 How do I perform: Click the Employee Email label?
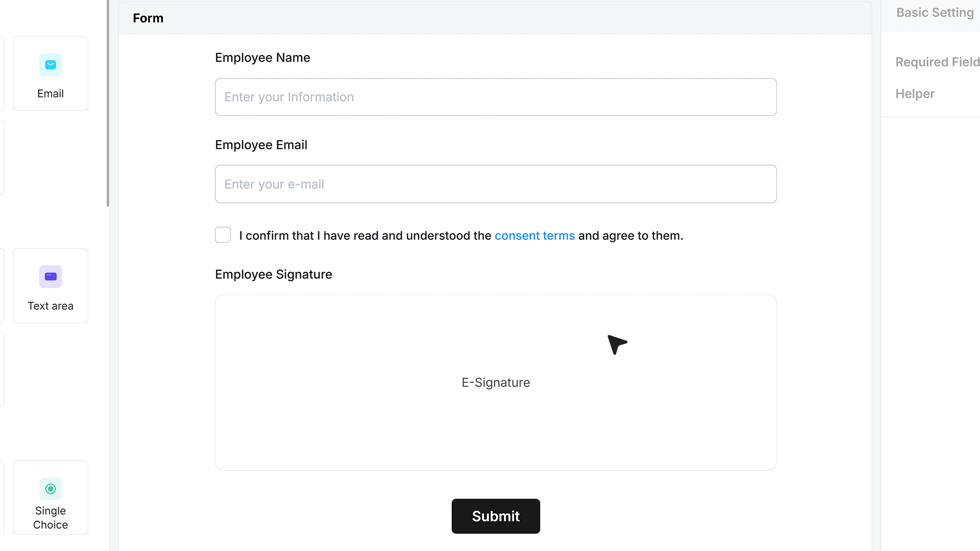point(261,145)
